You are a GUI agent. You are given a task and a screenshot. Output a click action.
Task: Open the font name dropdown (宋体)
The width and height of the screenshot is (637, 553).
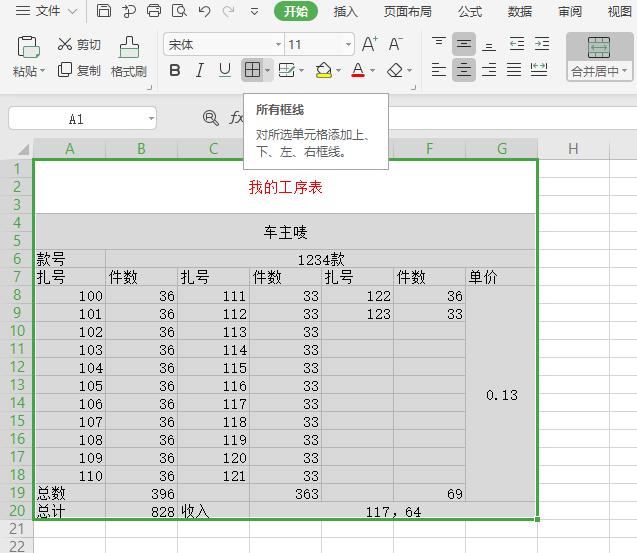tap(278, 44)
